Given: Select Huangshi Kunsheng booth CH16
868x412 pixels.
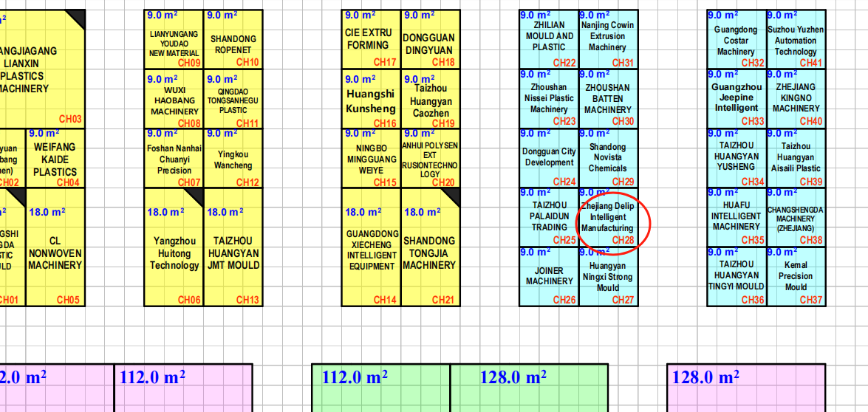Looking at the screenshot, I should (x=371, y=99).
